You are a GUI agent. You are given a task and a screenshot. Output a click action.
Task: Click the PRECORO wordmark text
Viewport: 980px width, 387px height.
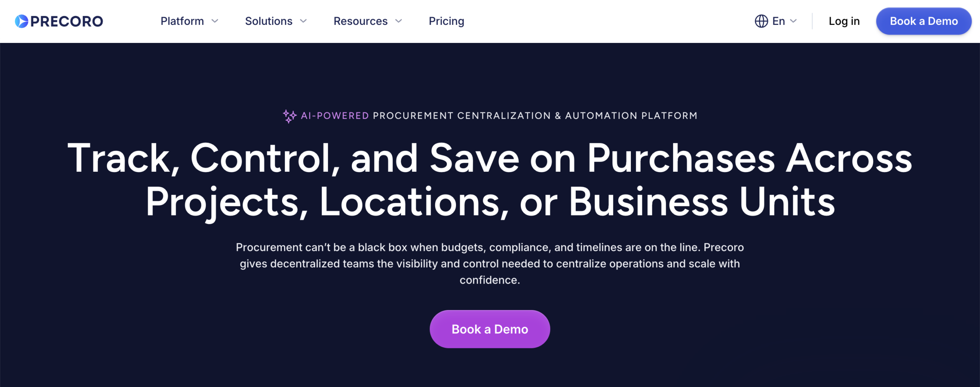[x=67, y=21]
